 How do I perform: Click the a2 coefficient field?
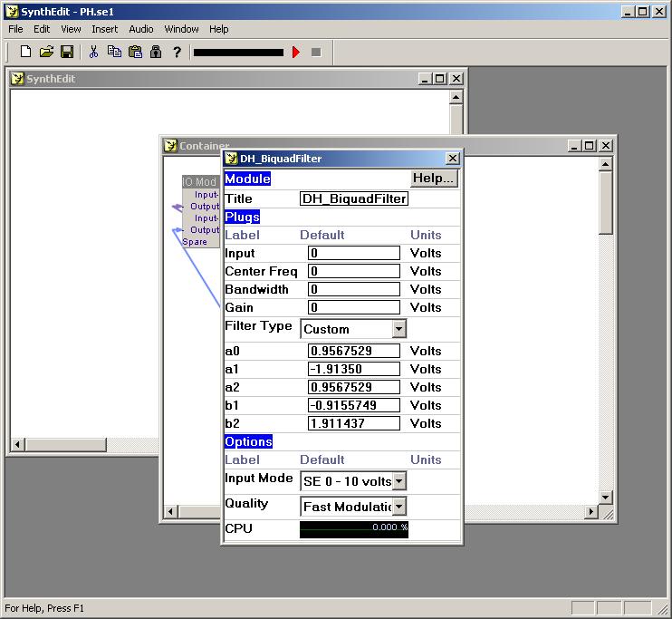(x=353, y=387)
